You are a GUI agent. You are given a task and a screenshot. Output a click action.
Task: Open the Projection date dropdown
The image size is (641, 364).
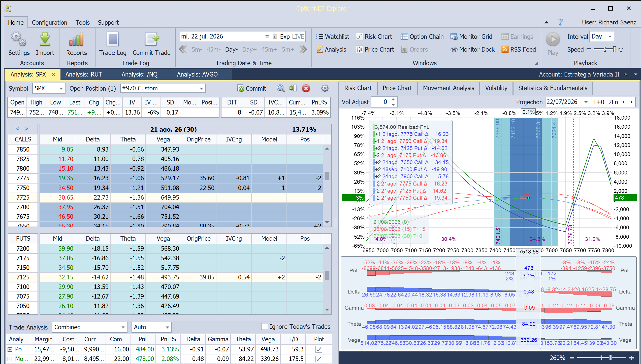point(586,102)
